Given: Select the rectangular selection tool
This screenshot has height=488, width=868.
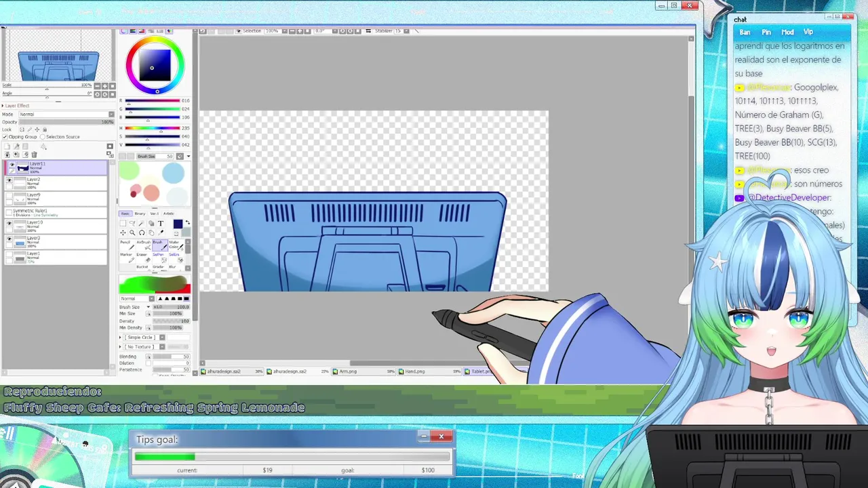Looking at the screenshot, I should [x=123, y=224].
